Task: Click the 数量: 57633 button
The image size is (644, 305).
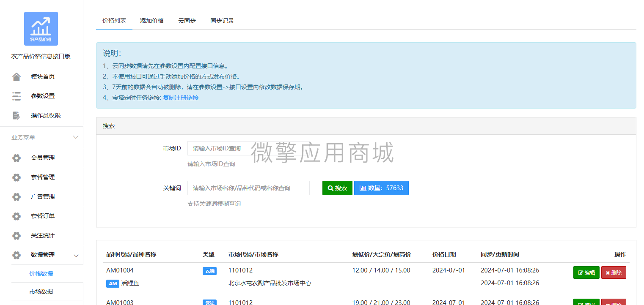Action: pyautogui.click(x=381, y=188)
